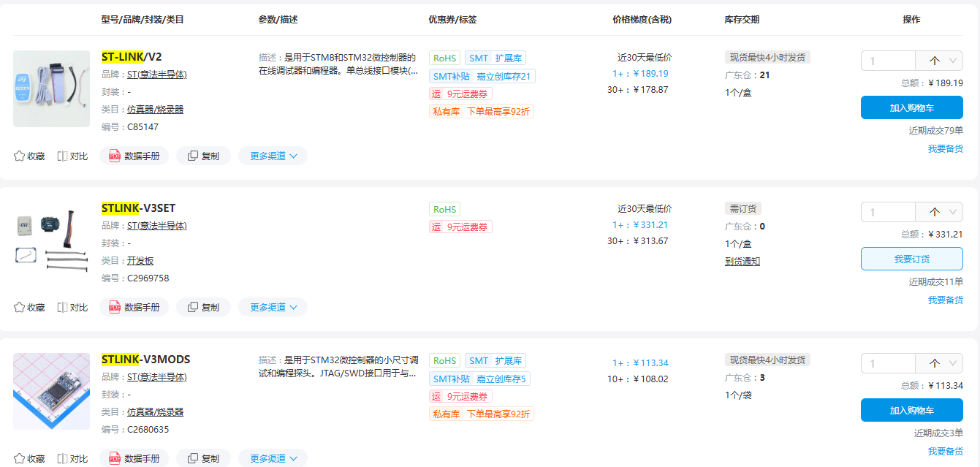Open ST brand link under STLINK-V3MODS

(156, 377)
